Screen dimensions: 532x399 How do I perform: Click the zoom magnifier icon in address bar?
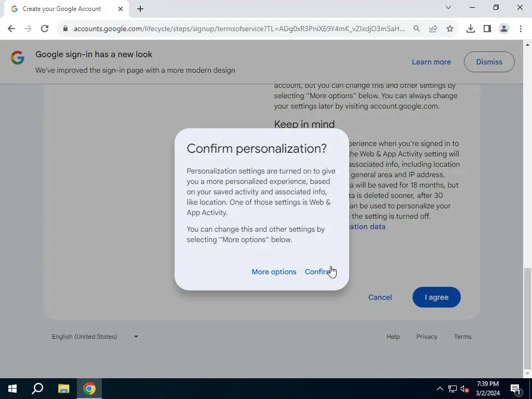(x=416, y=29)
